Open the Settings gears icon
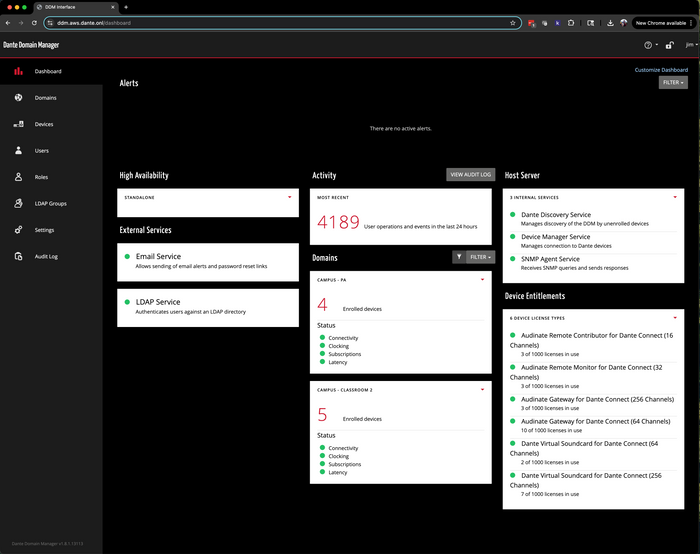Screen dimensions: 700x554 (x=18, y=230)
